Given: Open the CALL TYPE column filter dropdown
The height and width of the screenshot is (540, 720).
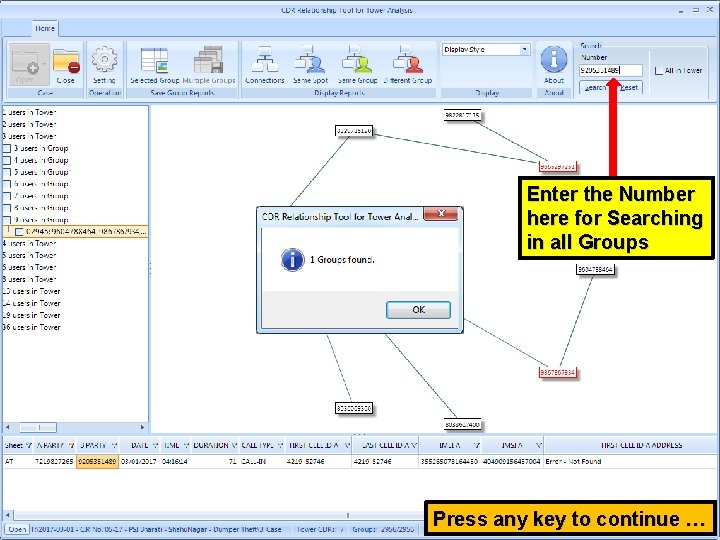Looking at the screenshot, I should coord(280,445).
